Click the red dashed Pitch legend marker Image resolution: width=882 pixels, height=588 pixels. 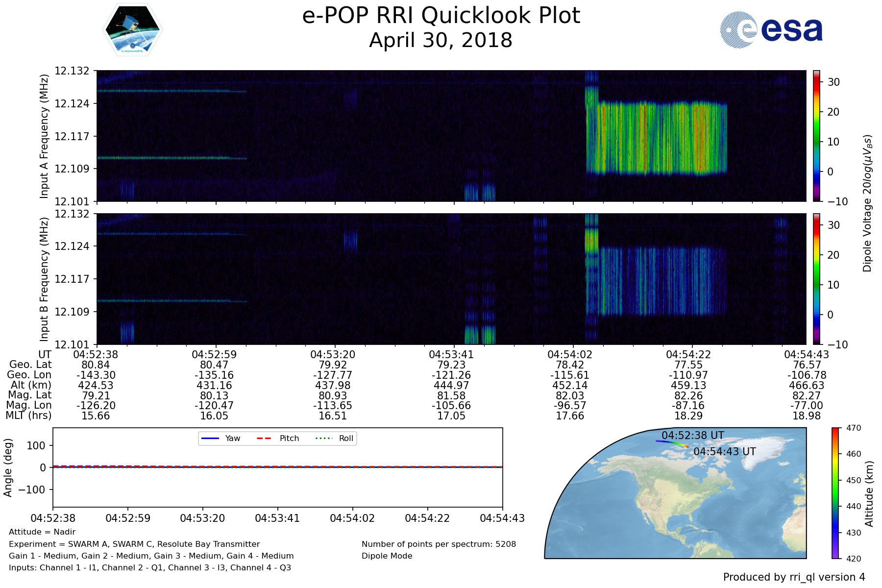[264, 438]
